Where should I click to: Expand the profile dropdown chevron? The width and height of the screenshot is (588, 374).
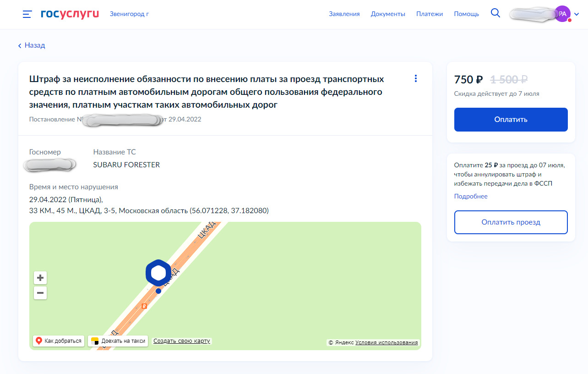click(577, 14)
